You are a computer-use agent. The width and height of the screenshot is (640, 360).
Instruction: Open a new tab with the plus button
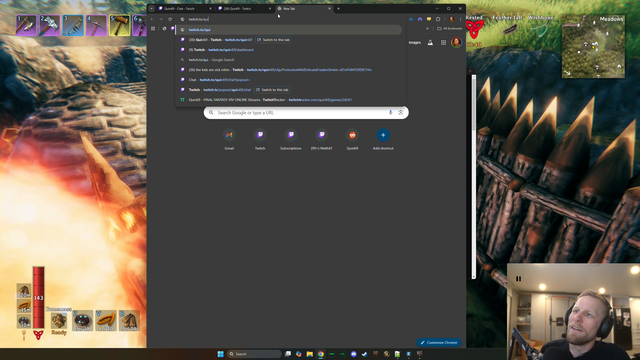(338, 9)
